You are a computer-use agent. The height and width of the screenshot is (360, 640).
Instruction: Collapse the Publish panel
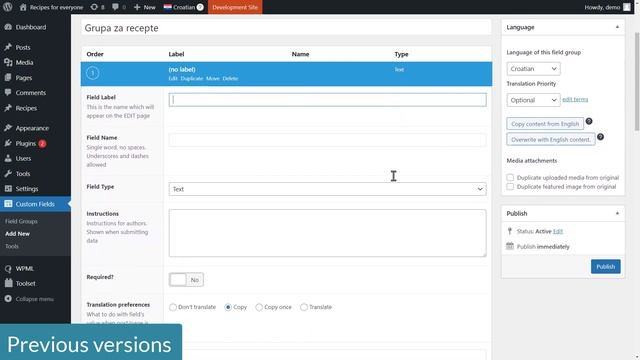pos(617,213)
